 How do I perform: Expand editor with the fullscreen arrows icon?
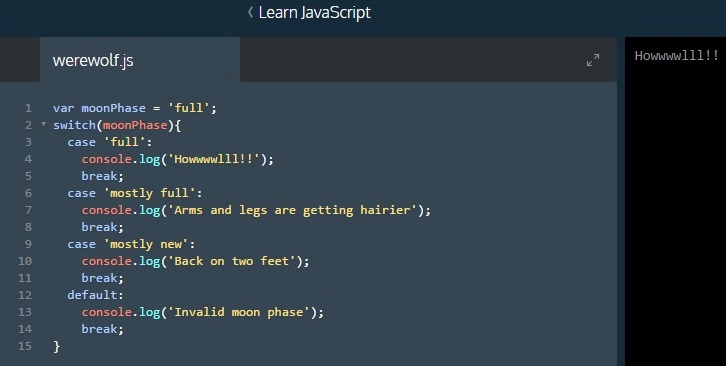coord(593,60)
